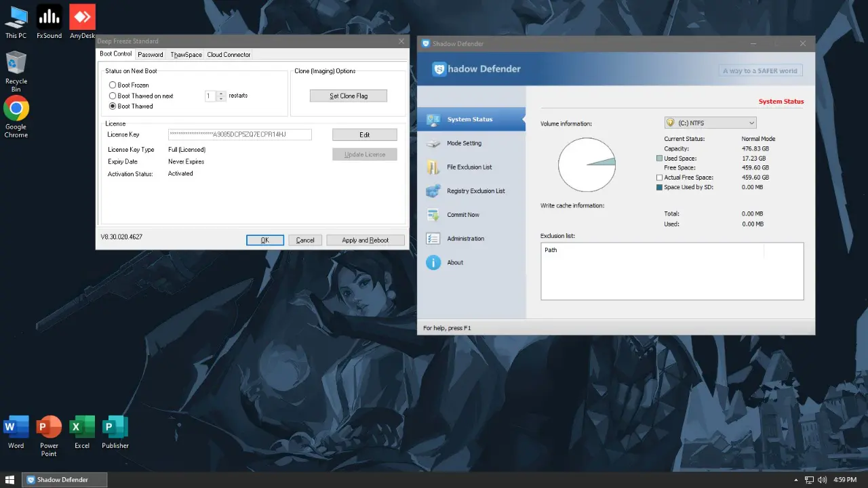868x488 pixels.
Task: Switch to Cloud Connector tab
Action: [229, 54]
